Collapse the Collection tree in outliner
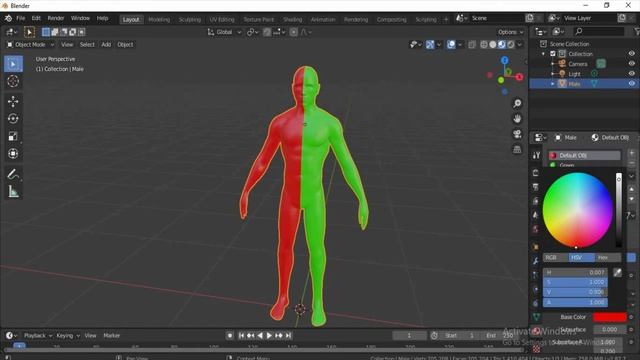Image resolution: width=640 pixels, height=360 pixels. [x=543, y=54]
